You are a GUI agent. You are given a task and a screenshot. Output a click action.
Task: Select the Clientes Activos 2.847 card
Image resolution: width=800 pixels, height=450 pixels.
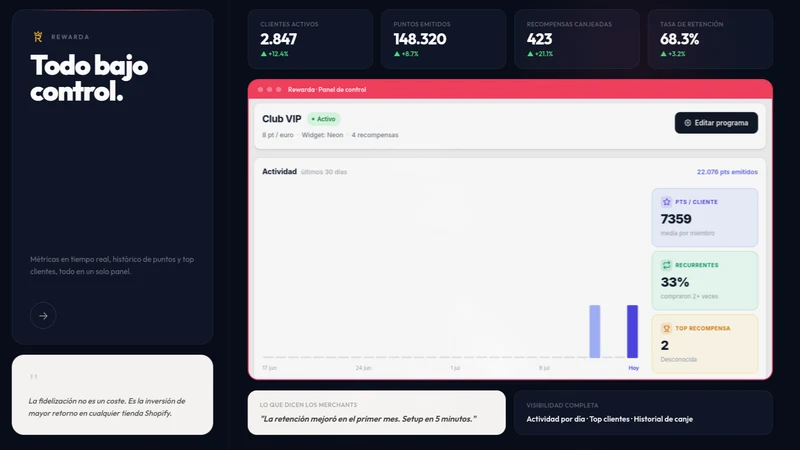point(310,39)
